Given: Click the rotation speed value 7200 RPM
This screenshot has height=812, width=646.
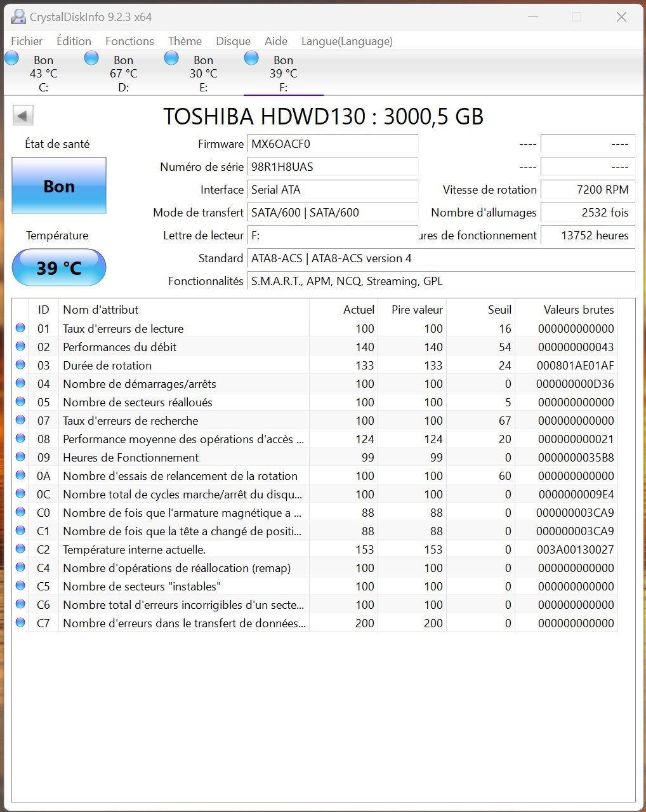Looking at the screenshot, I should 588,190.
